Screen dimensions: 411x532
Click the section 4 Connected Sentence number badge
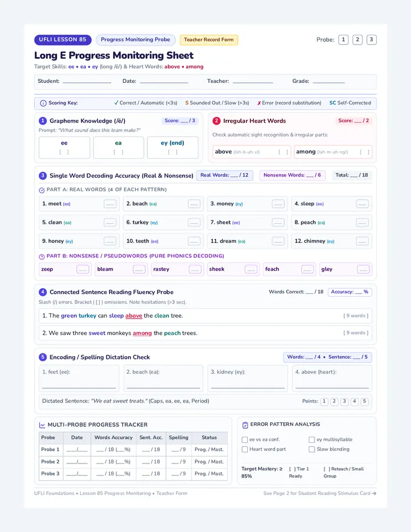[43, 292]
